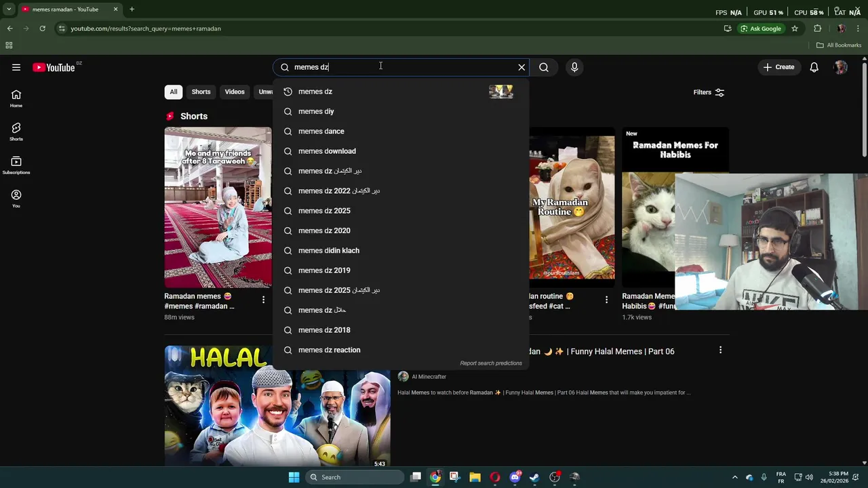
Task: Select the Shorts filter chip
Action: 201,92
